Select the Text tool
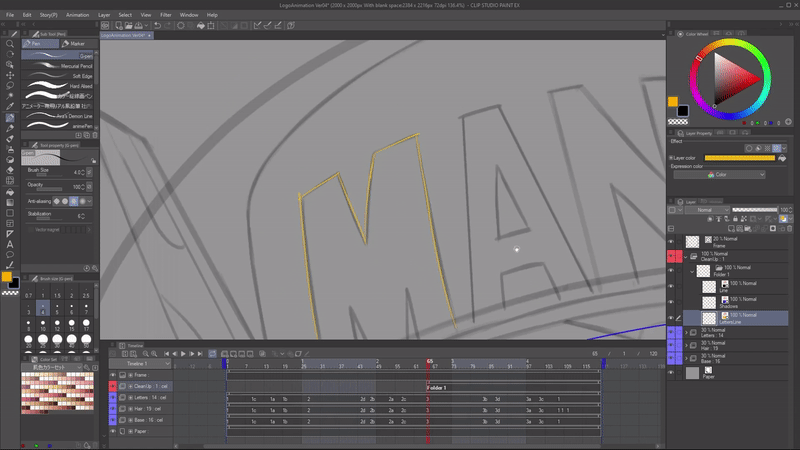 [10, 244]
